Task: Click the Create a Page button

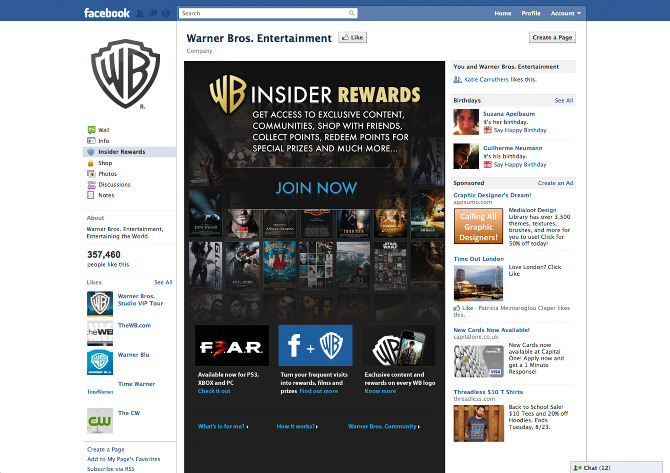Action: click(552, 38)
